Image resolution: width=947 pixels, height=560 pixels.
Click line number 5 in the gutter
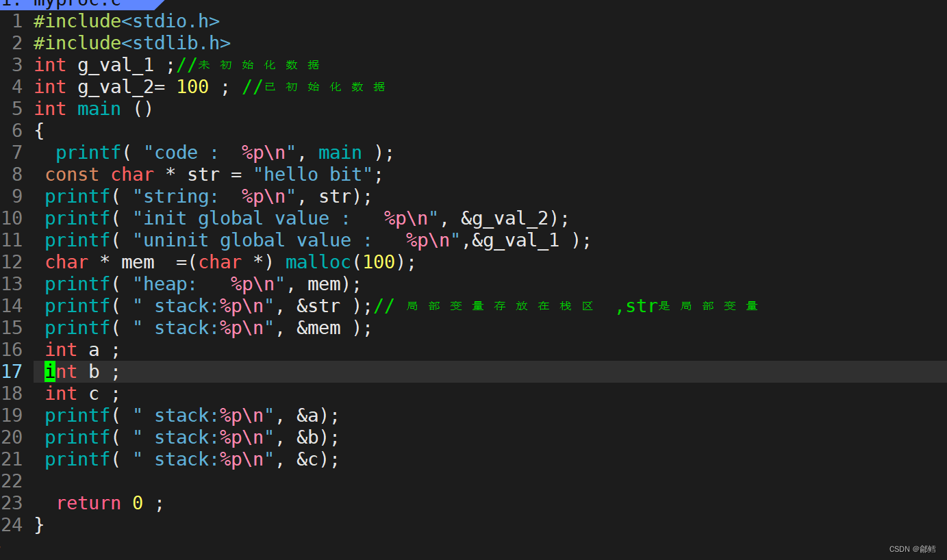coord(17,108)
